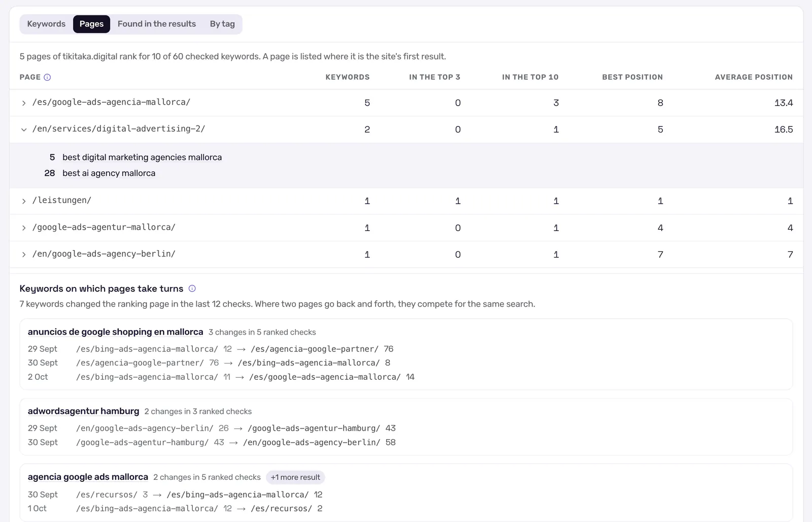Click the BEST POSITION column header
The height and width of the screenshot is (522, 812).
pos(632,77)
